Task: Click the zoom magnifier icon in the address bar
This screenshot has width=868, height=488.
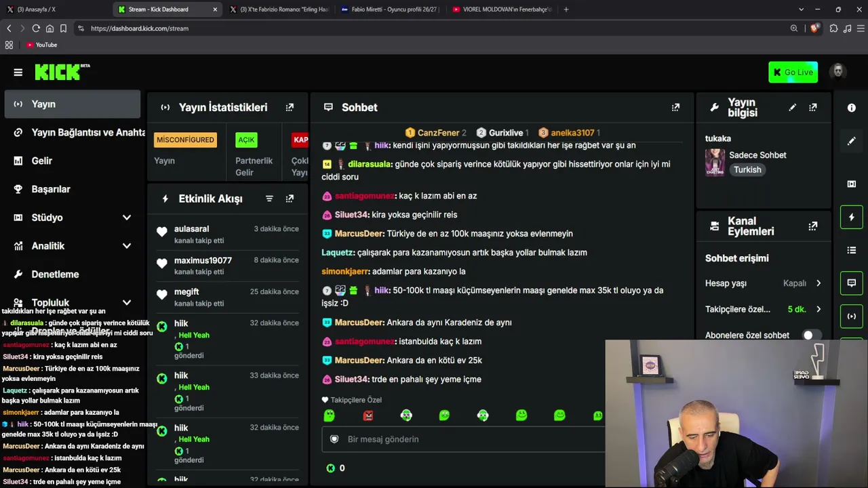Action: pos(794,28)
